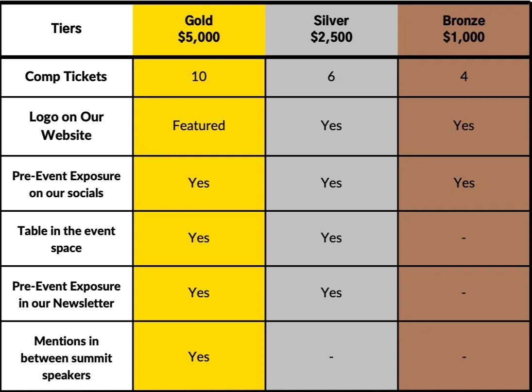
Task: Select the Silver $2,500 tier header
Action: [x=331, y=29]
